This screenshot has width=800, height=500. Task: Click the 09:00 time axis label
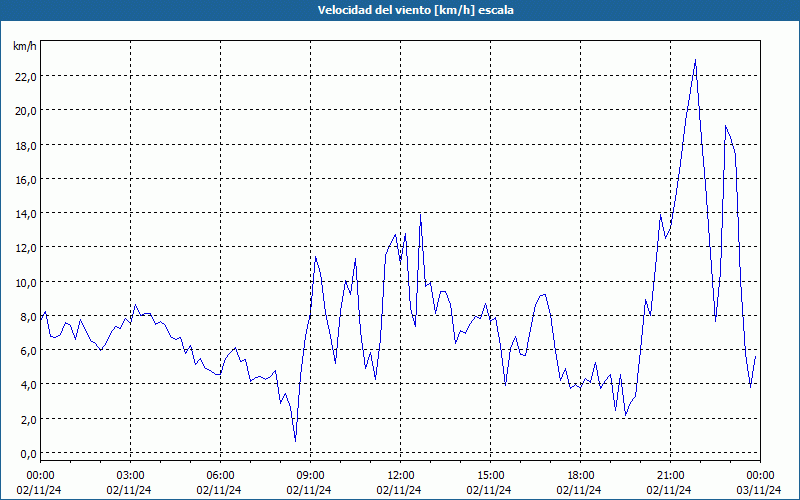pyautogui.click(x=310, y=476)
